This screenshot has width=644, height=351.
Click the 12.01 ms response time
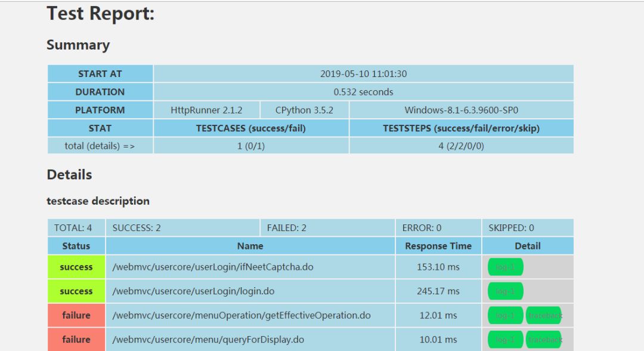pos(438,316)
